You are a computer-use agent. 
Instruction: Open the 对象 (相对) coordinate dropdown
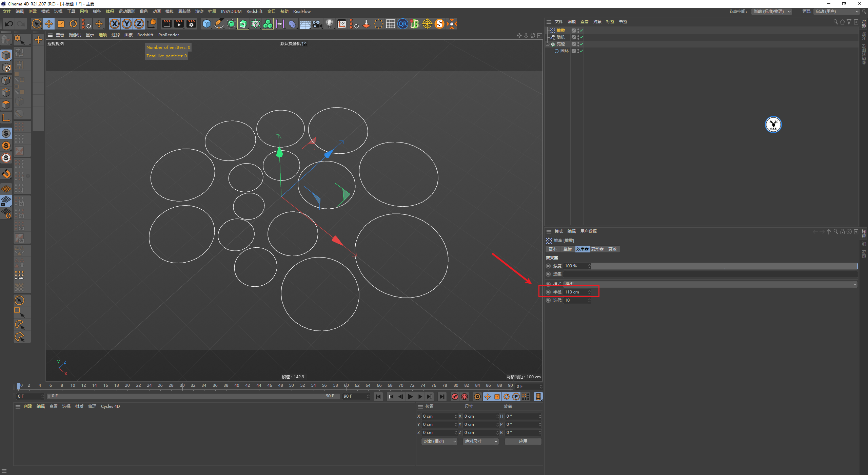439,441
